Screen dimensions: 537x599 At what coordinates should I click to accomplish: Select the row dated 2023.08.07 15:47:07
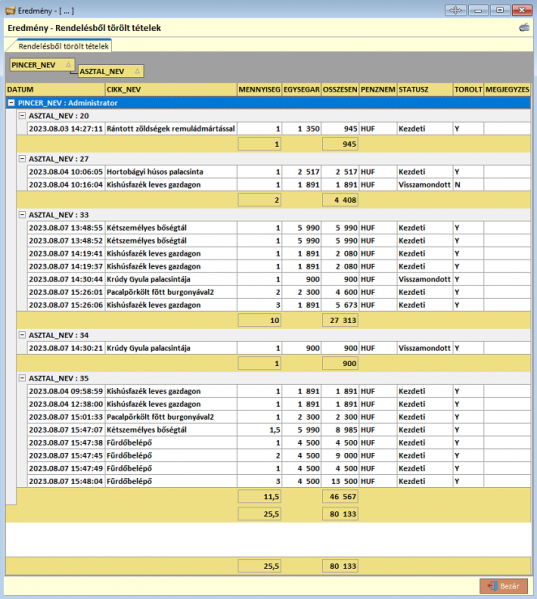point(279,430)
